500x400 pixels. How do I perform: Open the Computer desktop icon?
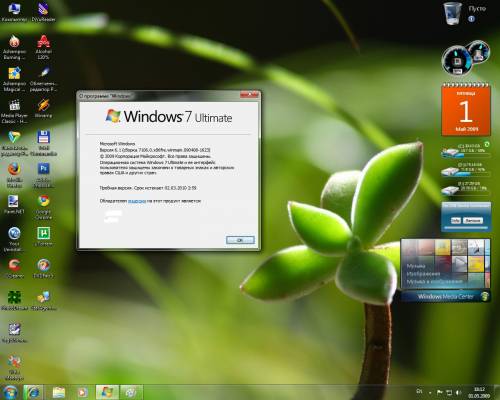click(14, 12)
